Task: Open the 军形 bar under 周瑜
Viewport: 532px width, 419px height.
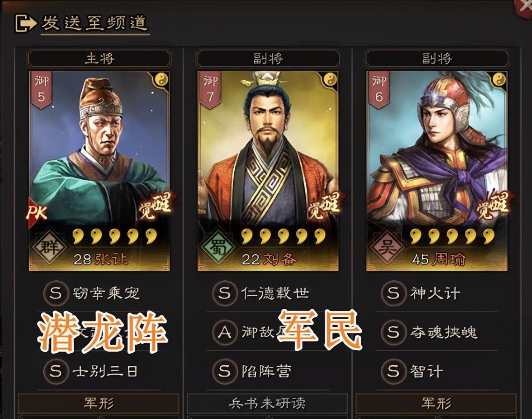Action: click(x=436, y=404)
